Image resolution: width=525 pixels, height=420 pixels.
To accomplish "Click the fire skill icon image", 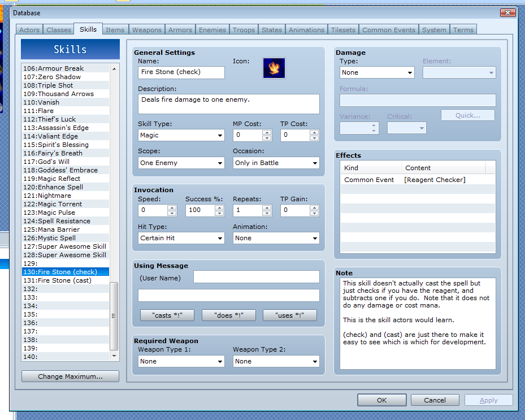I will click(274, 68).
